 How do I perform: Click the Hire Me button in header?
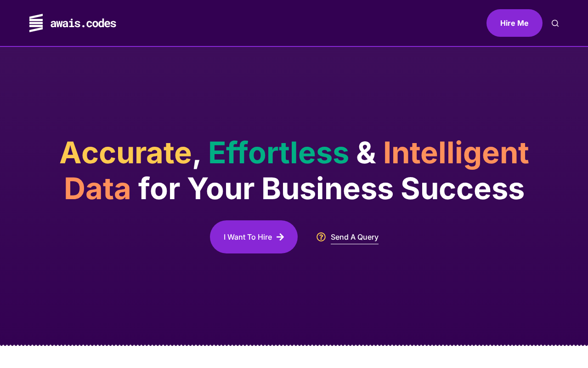pos(514,23)
